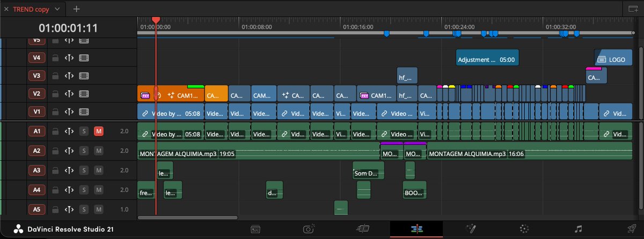
Task: Lock track V2 with padlock icon
Action: 55,94
